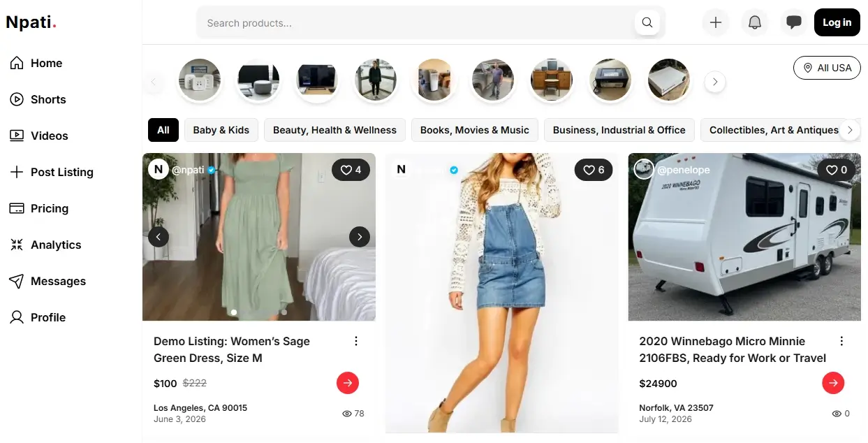Click the plus icon in the top bar
This screenshot has height=443, width=868.
coord(716,22)
